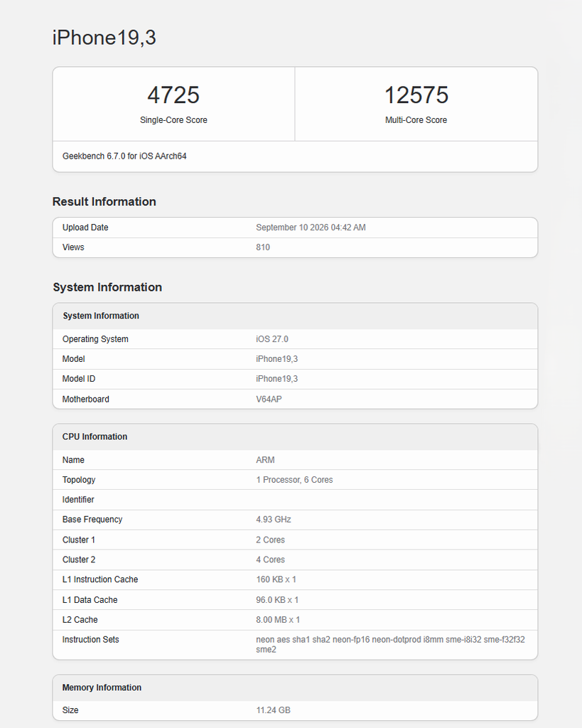Click the Multi-Core Score label
Viewport: 582px width, 728px height.
point(416,119)
